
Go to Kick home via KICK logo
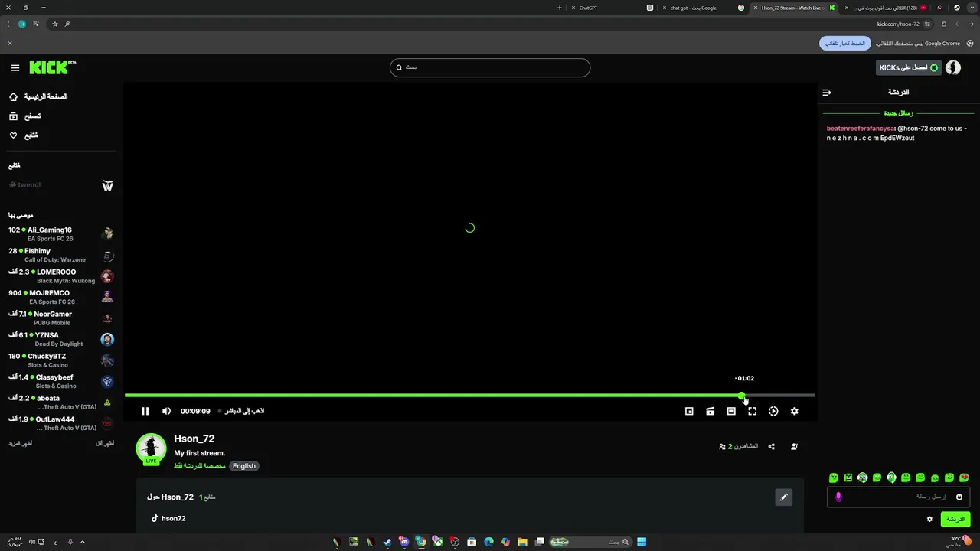pyautogui.click(x=52, y=67)
